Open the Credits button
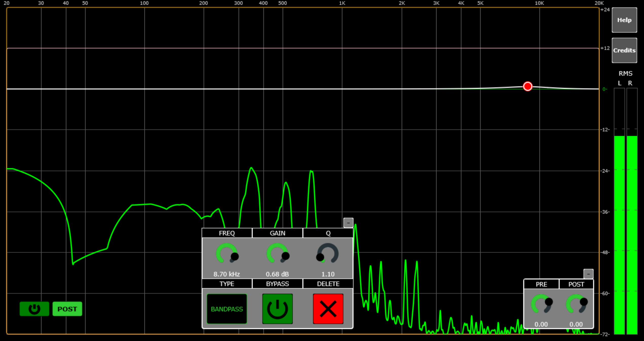 (624, 50)
